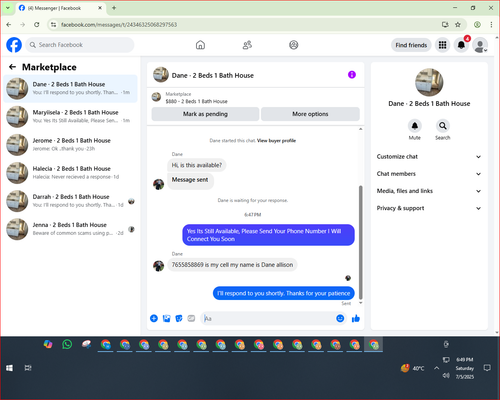
Task: Click the Search in conversation icon
Action: (443, 126)
